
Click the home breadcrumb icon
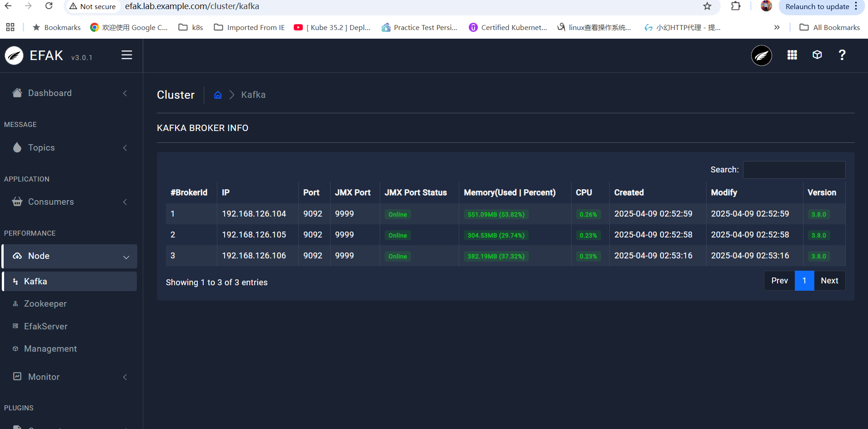218,95
